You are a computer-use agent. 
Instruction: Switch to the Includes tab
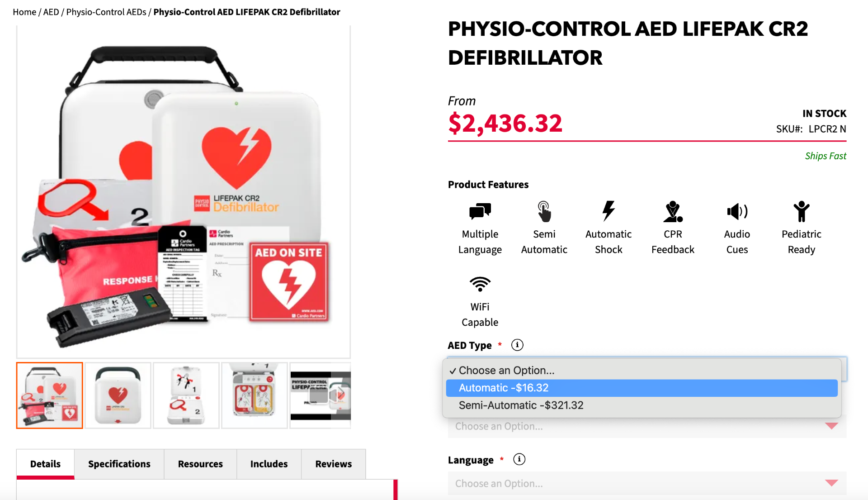(269, 464)
